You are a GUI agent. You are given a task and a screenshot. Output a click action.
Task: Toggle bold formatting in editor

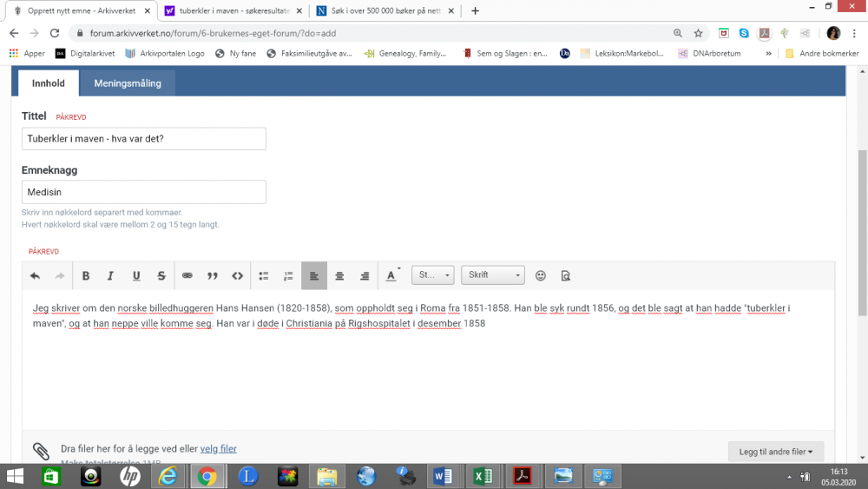tap(86, 276)
